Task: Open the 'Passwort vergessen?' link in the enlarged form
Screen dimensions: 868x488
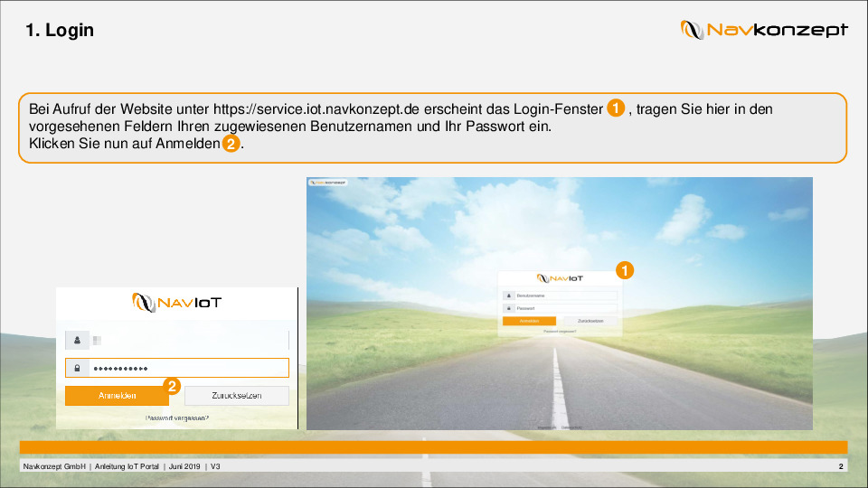Action: click(x=177, y=418)
